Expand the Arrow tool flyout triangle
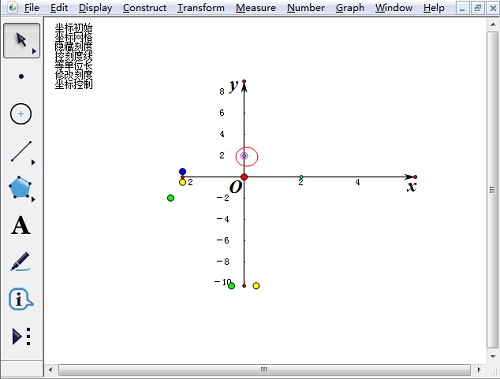 click(x=34, y=51)
